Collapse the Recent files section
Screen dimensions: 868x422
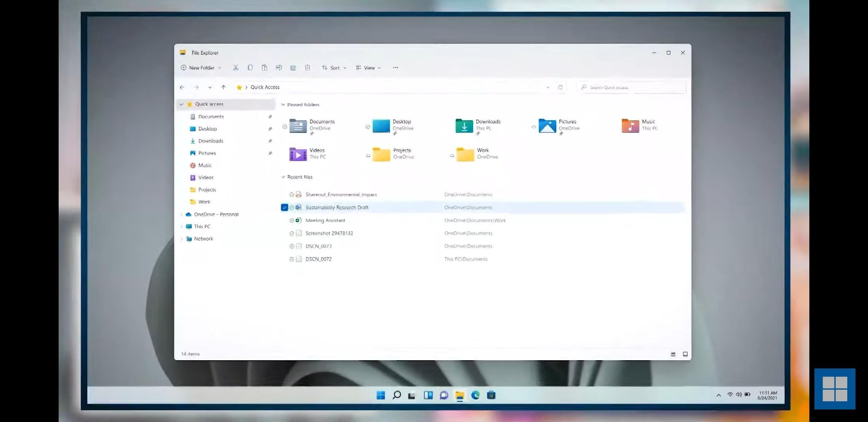[283, 177]
